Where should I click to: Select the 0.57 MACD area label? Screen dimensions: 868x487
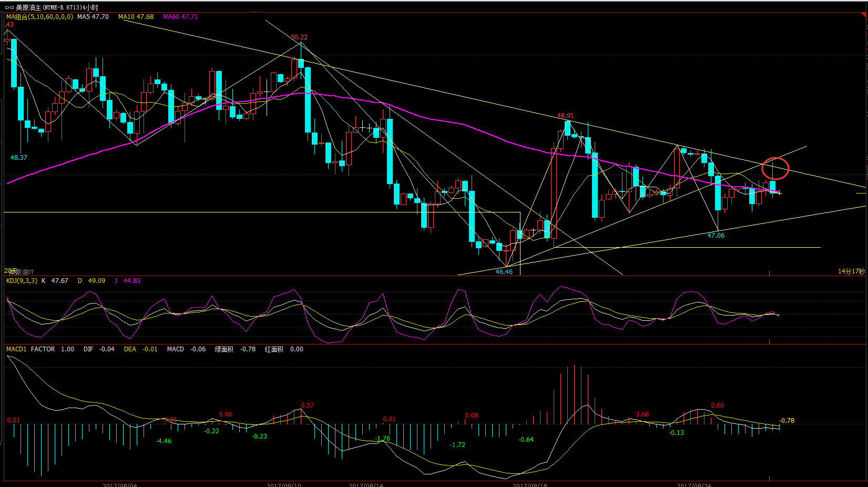[x=307, y=405]
